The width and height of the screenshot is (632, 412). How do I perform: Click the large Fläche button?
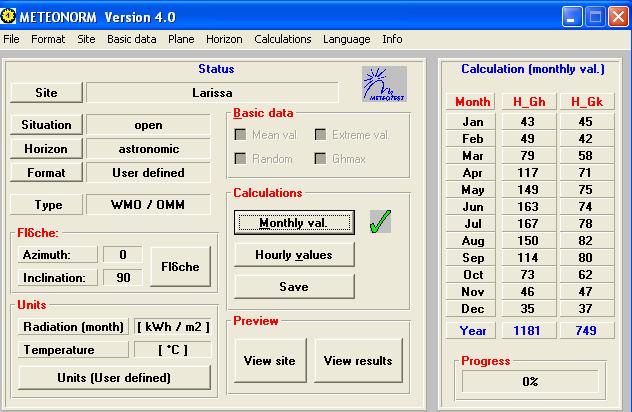tap(180, 266)
